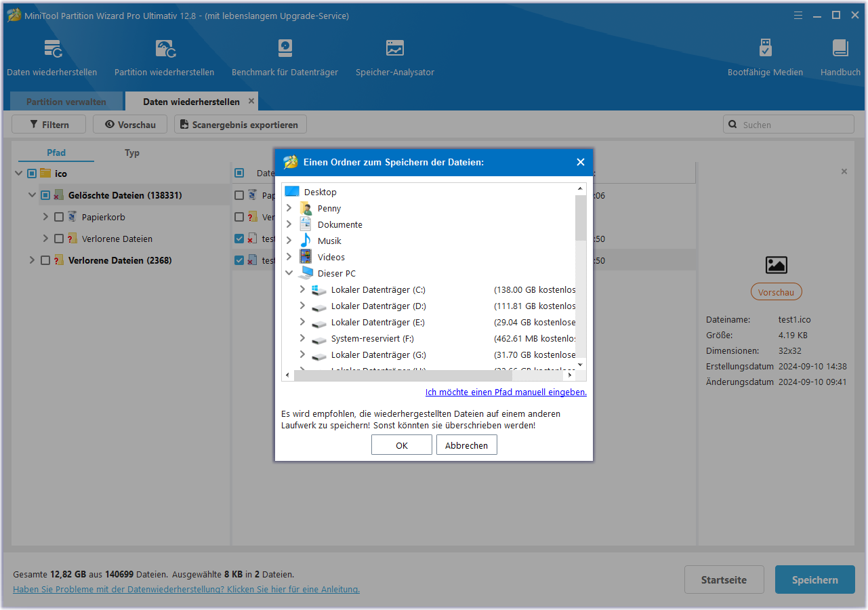Screen dimensions: 868x610
Task: Select drive icon for Lokaler Datenträger (E:)
Action: pyautogui.click(x=319, y=323)
